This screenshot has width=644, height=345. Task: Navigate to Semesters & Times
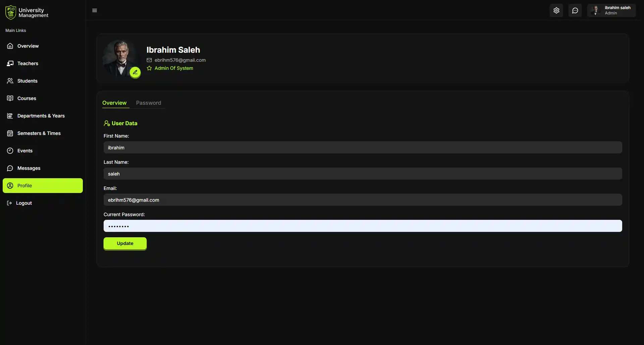(39, 133)
